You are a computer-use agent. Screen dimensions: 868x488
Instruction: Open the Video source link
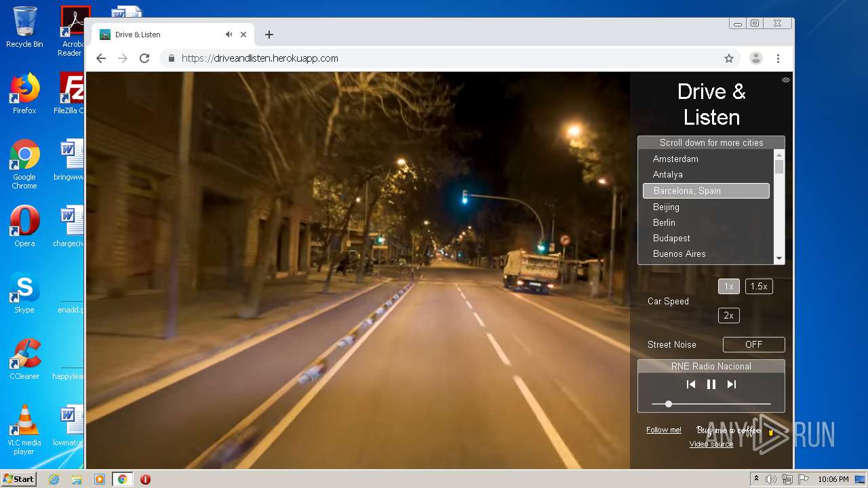[711, 444]
